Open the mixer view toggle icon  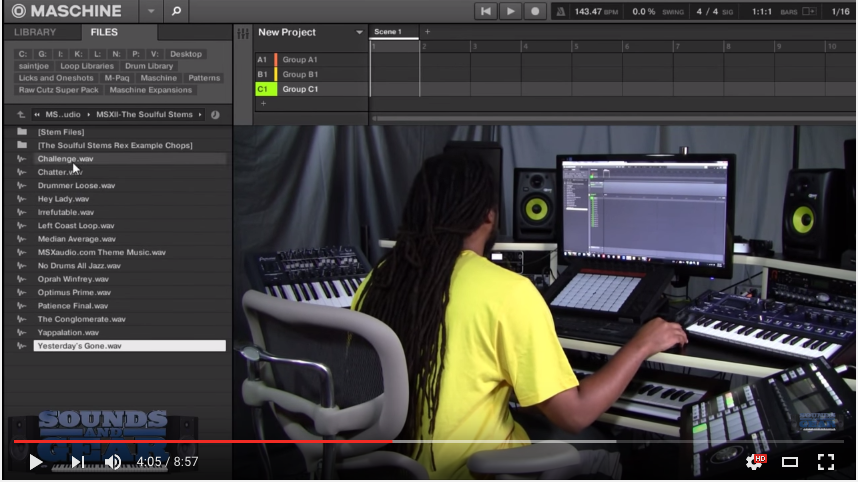click(x=243, y=33)
